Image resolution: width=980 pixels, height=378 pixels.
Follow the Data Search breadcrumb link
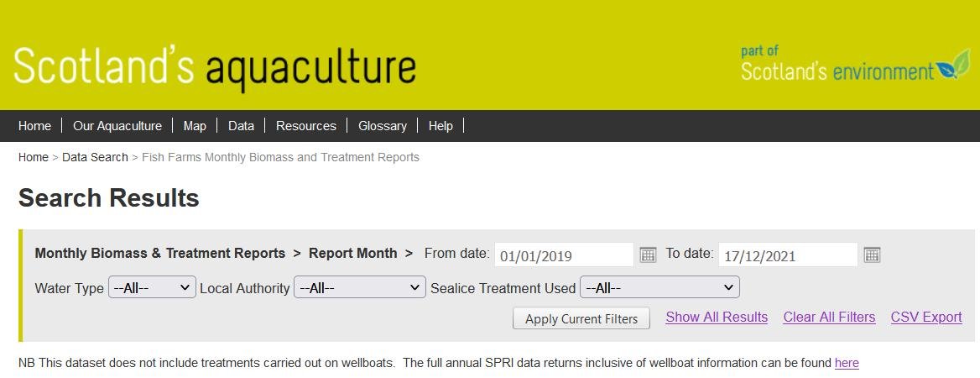[x=95, y=157]
